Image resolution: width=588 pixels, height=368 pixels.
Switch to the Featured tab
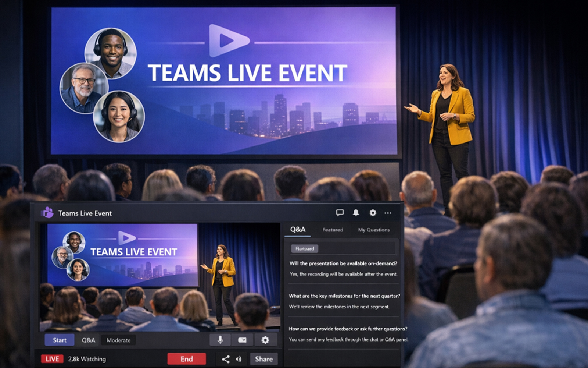click(333, 230)
